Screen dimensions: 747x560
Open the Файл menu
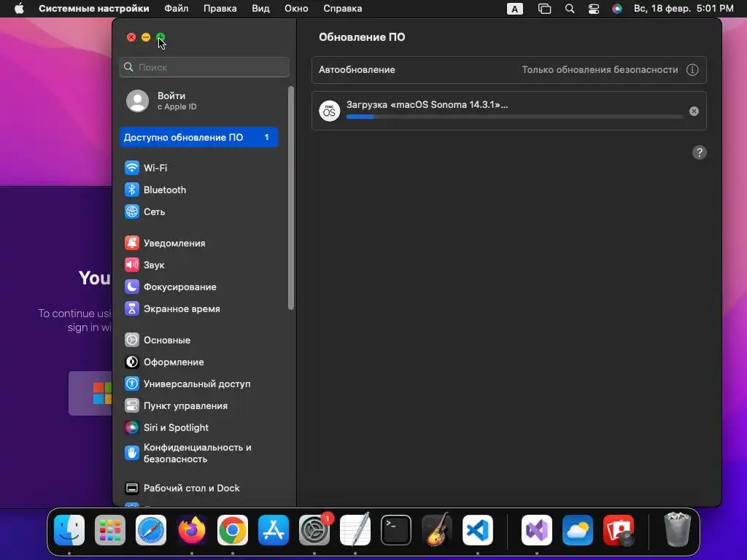pos(177,9)
